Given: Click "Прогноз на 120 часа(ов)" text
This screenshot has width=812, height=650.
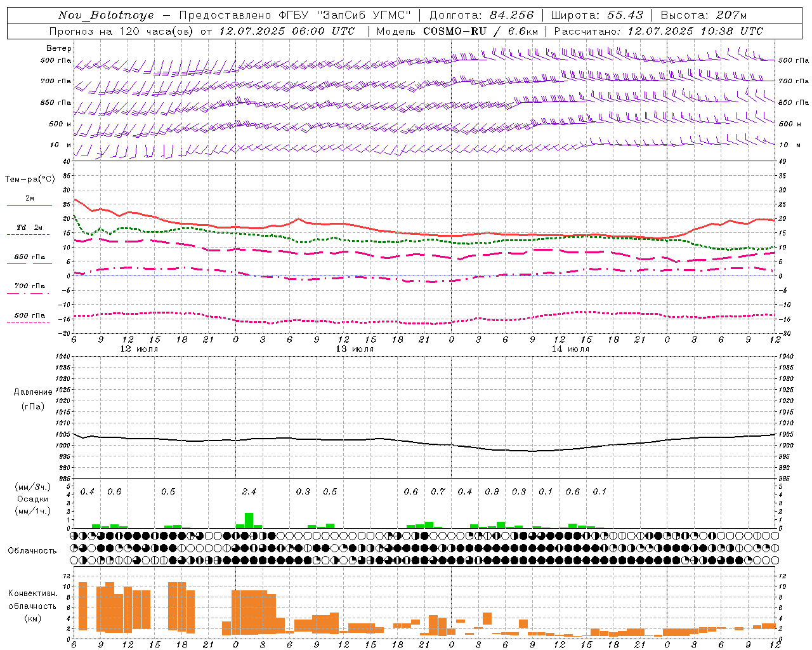Looking at the screenshot, I should 122,30.
